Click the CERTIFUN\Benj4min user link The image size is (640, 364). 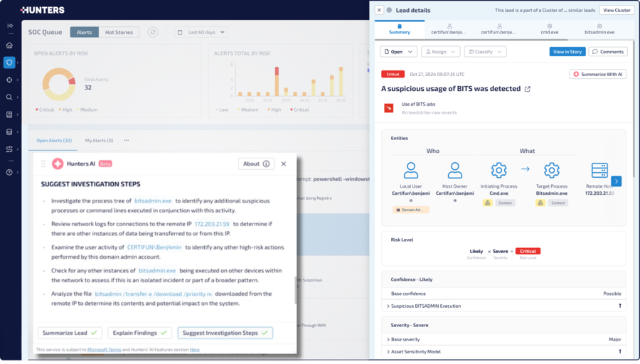(154, 247)
